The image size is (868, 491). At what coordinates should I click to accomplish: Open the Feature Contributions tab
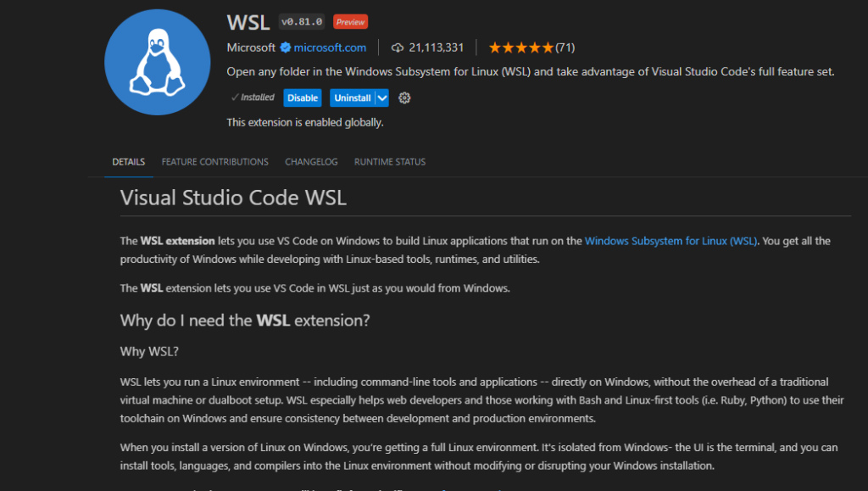pyautogui.click(x=214, y=162)
